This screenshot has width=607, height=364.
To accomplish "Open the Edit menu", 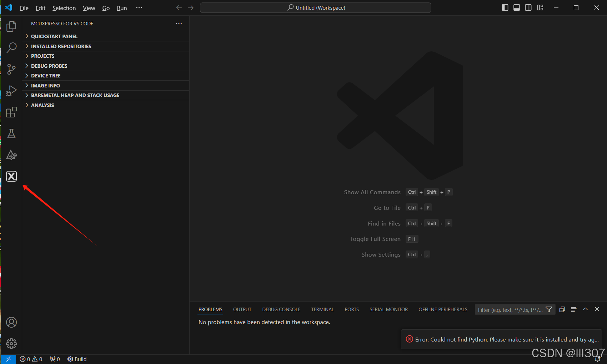I will tap(40, 8).
